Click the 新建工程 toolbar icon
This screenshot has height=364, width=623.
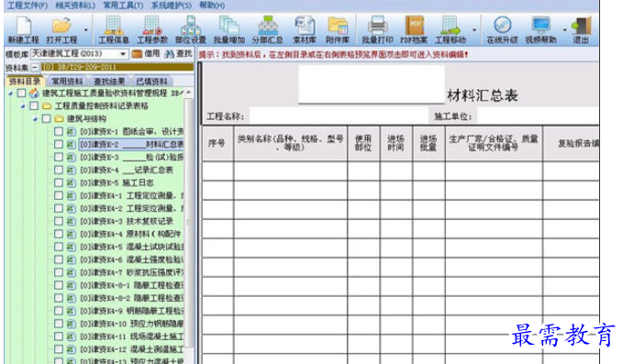[24, 30]
